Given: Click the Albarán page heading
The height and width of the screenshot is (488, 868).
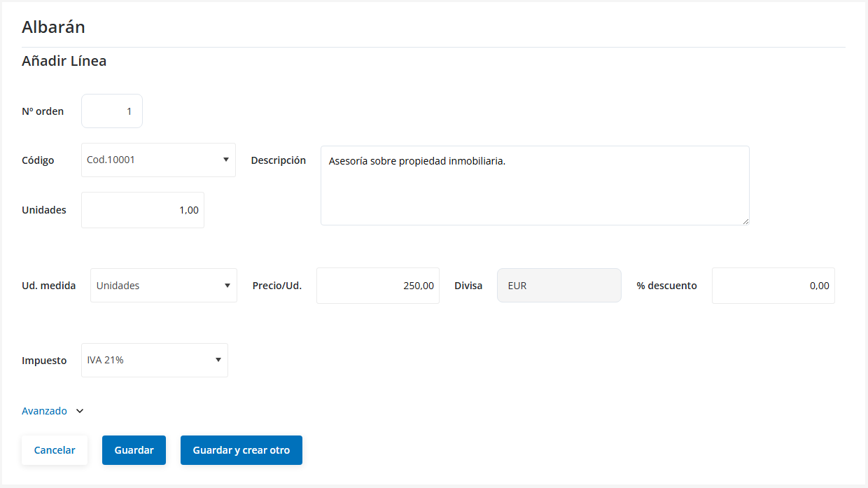Looking at the screenshot, I should pos(53,27).
